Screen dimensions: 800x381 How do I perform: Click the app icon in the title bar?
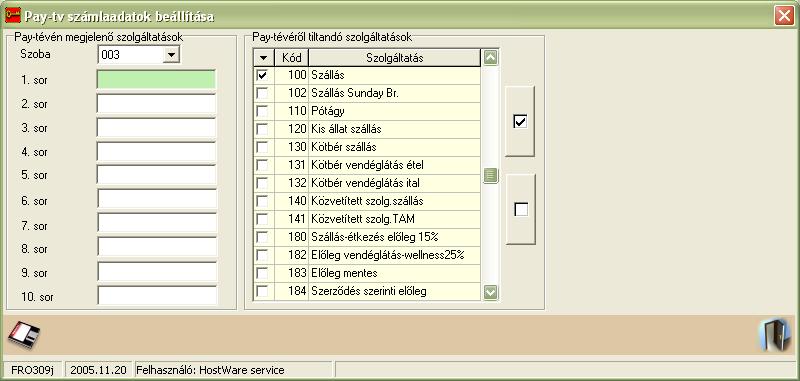(12, 15)
